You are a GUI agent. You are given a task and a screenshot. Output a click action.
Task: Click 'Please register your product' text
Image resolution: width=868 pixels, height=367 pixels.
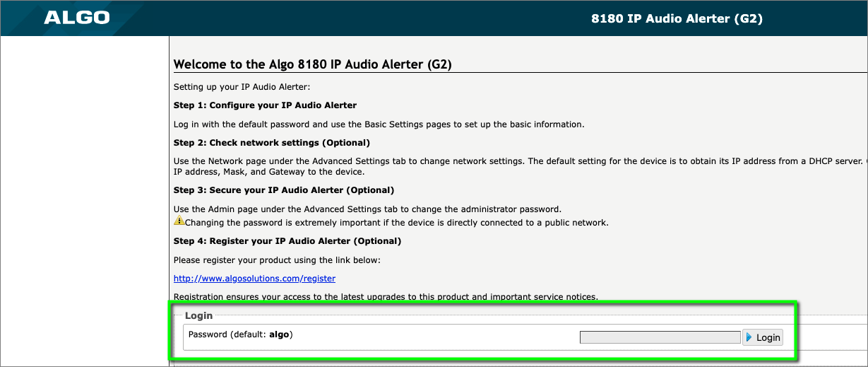[277, 260]
